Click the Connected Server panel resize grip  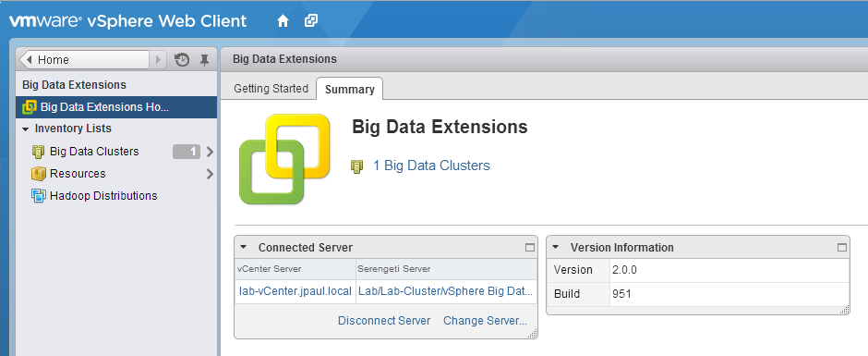click(x=533, y=333)
